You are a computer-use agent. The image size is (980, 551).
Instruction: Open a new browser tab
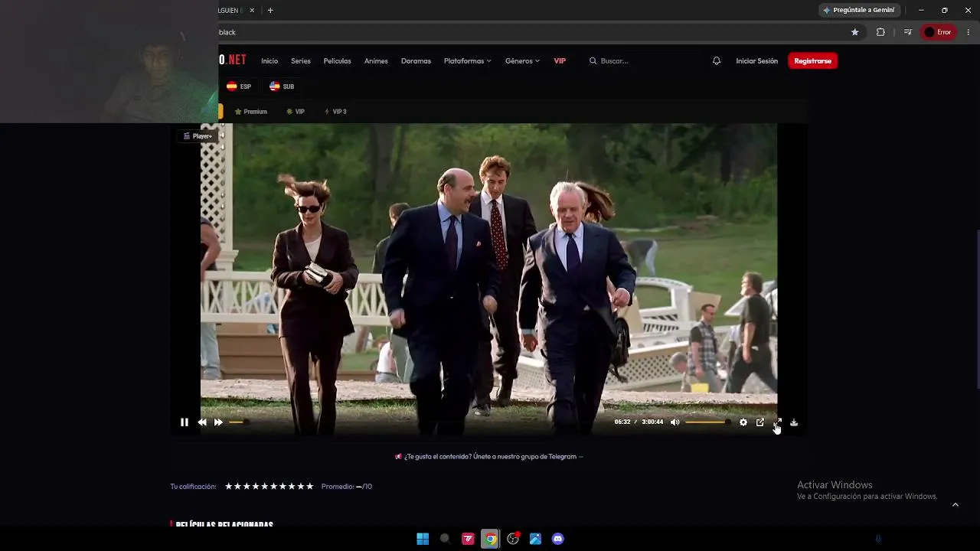tap(270, 10)
